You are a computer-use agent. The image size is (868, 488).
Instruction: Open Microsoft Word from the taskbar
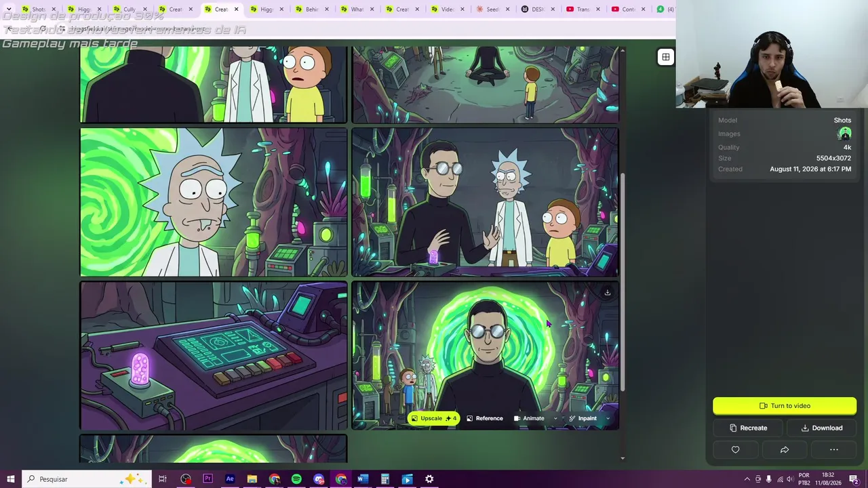coord(363,479)
